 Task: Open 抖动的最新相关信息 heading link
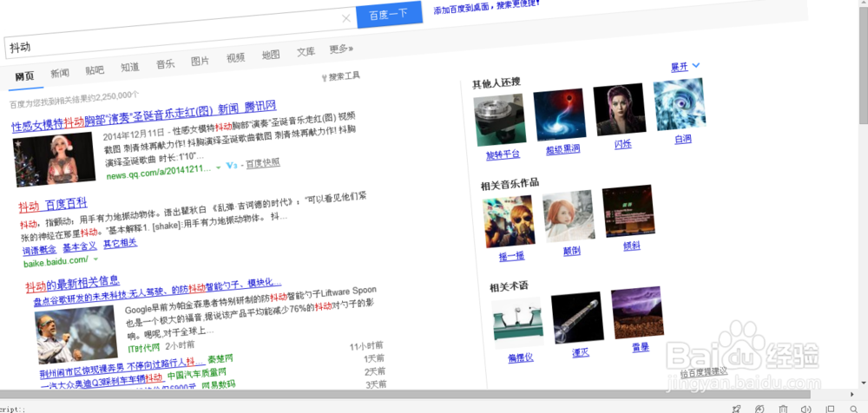tap(73, 285)
